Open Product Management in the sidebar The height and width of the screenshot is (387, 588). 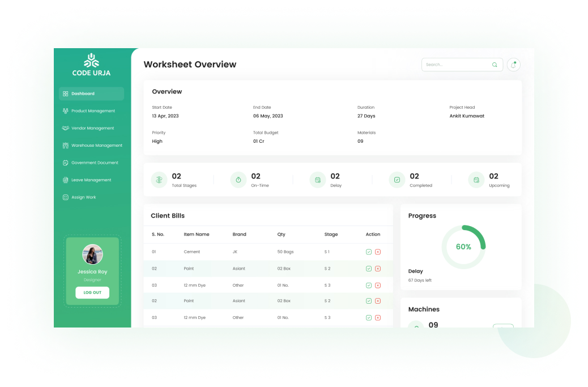92,111
